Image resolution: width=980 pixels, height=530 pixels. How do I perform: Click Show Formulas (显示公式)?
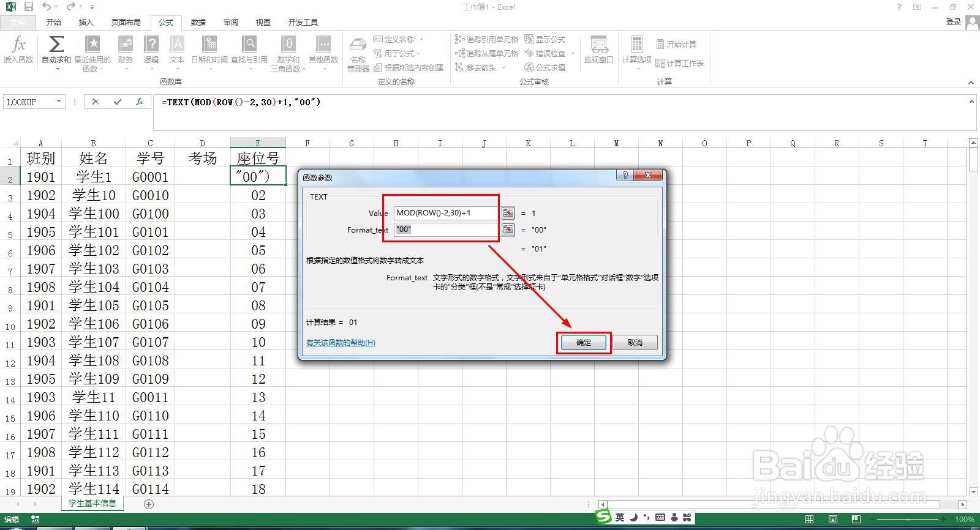[545, 39]
